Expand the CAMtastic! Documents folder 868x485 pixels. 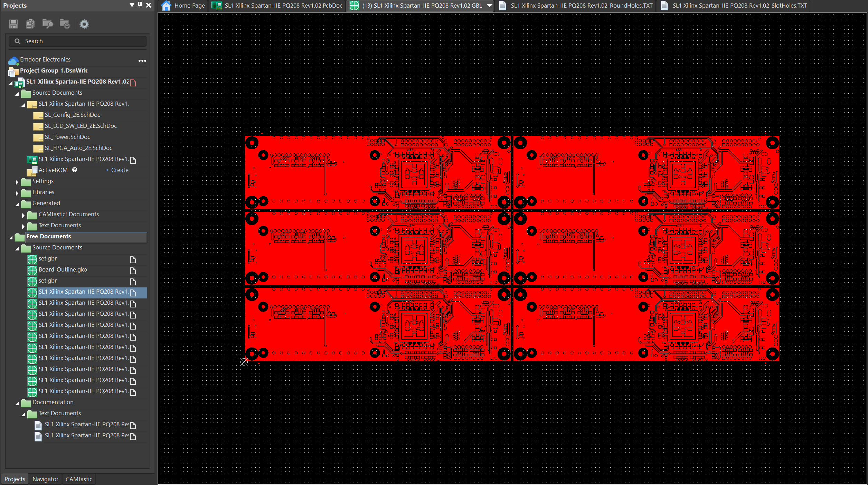click(x=23, y=215)
